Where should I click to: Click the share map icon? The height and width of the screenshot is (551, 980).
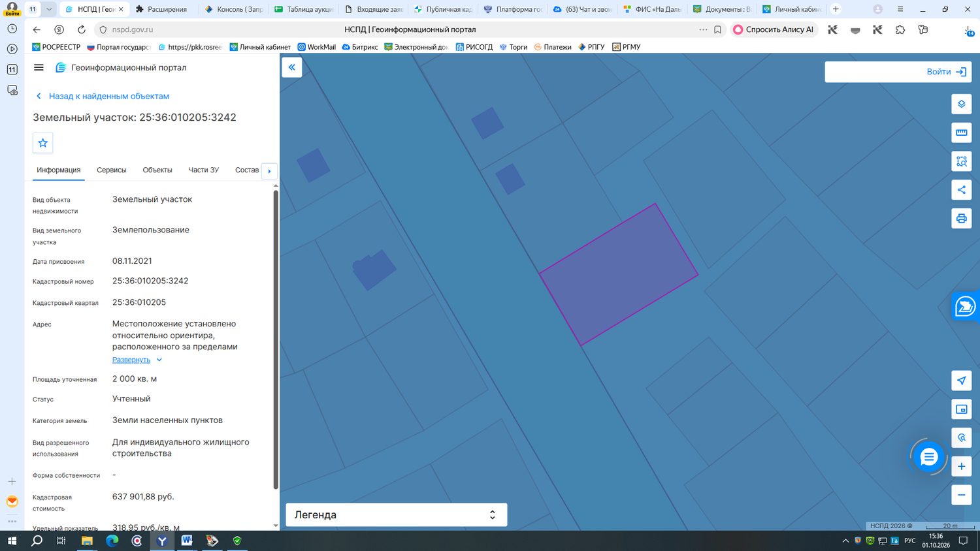(961, 190)
